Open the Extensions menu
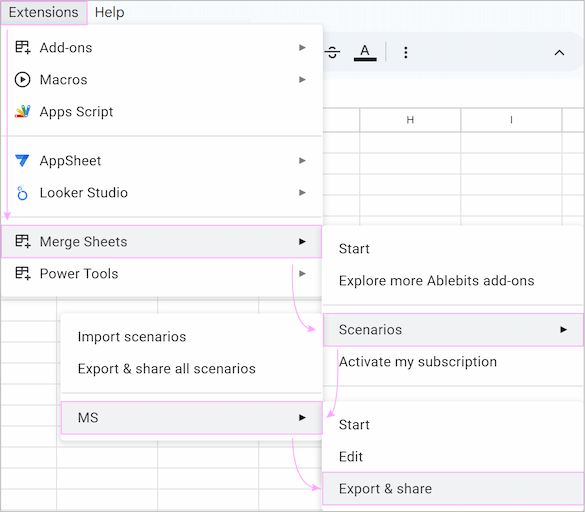The width and height of the screenshot is (585, 512). click(x=44, y=12)
